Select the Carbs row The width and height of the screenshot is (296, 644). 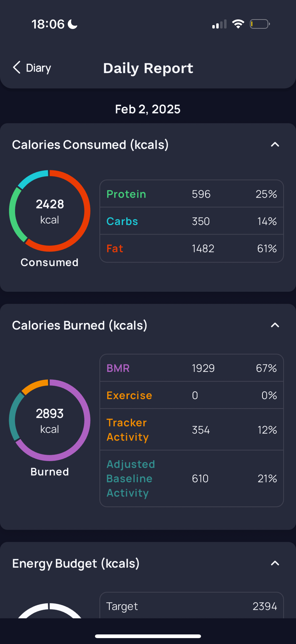192,221
